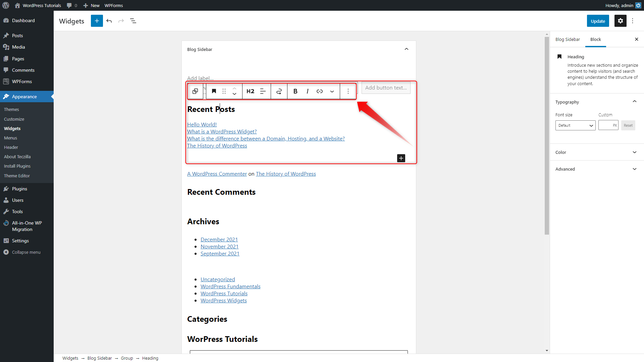The image size is (644, 362).
Task: Toggle the settings gear panel
Action: click(621, 21)
